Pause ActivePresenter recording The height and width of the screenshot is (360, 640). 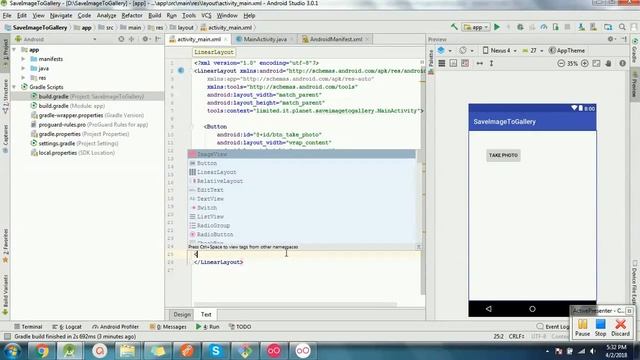coord(582,327)
